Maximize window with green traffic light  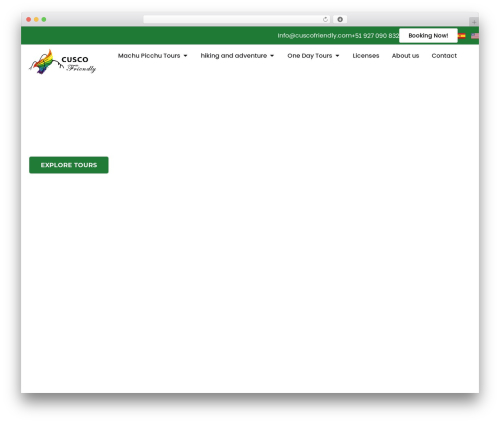44,19
